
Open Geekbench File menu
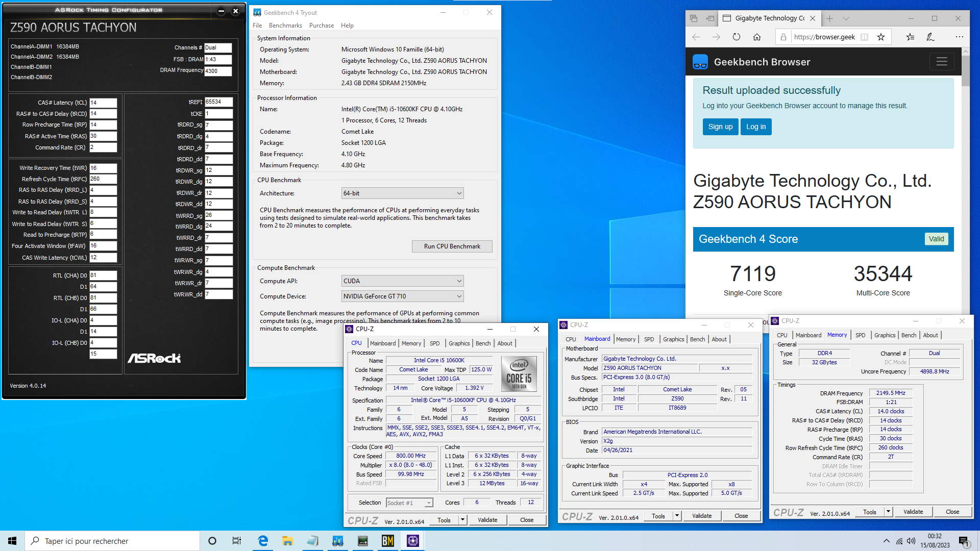tap(257, 26)
